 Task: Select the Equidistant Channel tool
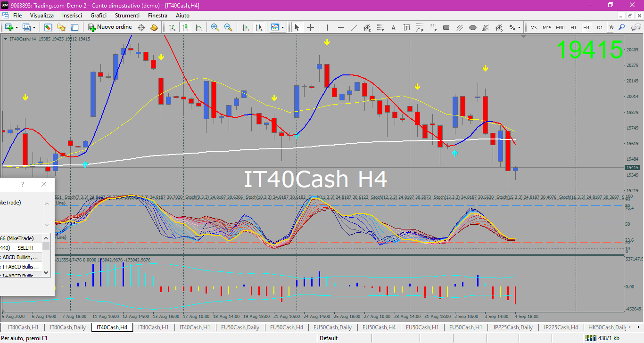[x=367, y=27]
